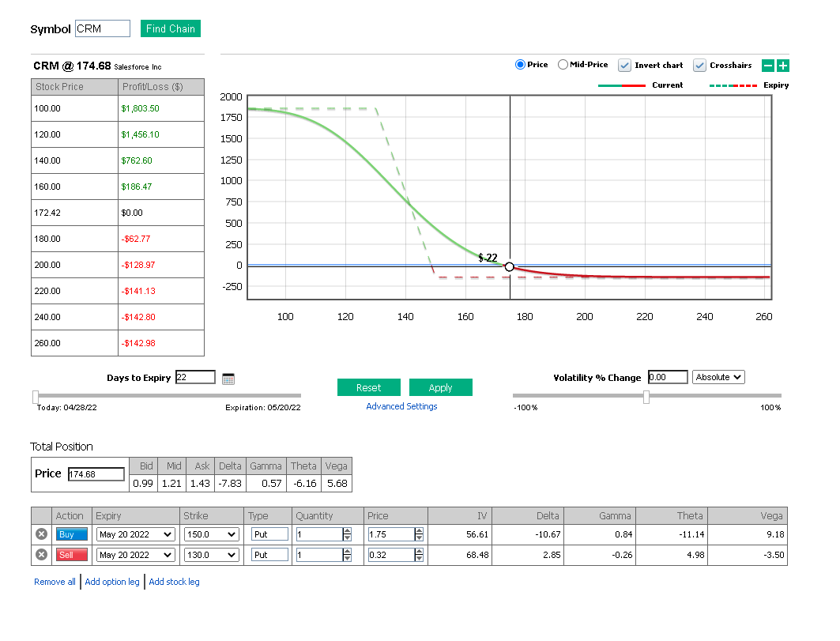The height and width of the screenshot is (641, 840).
Task: Toggle the Crosshairs checkbox
Action: 699,66
